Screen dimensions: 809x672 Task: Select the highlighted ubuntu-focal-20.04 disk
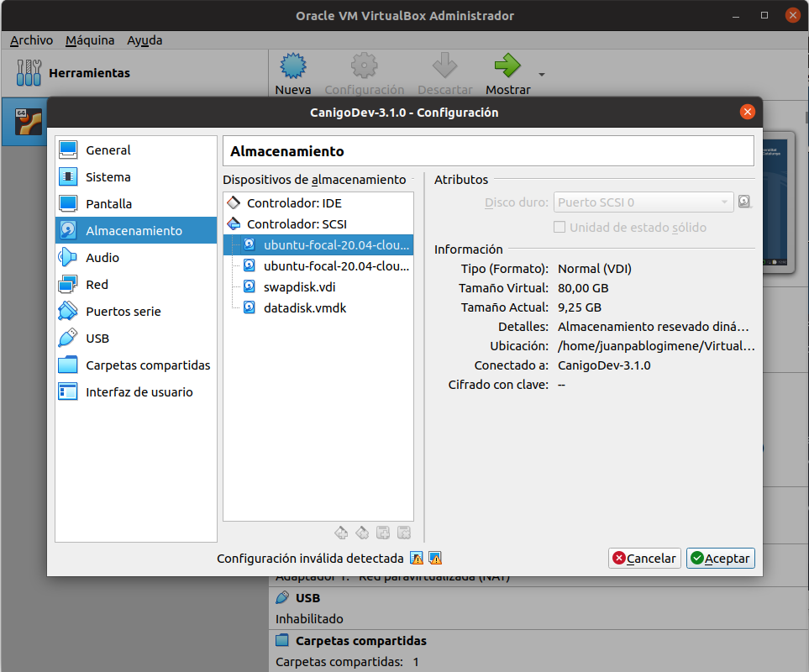318,245
